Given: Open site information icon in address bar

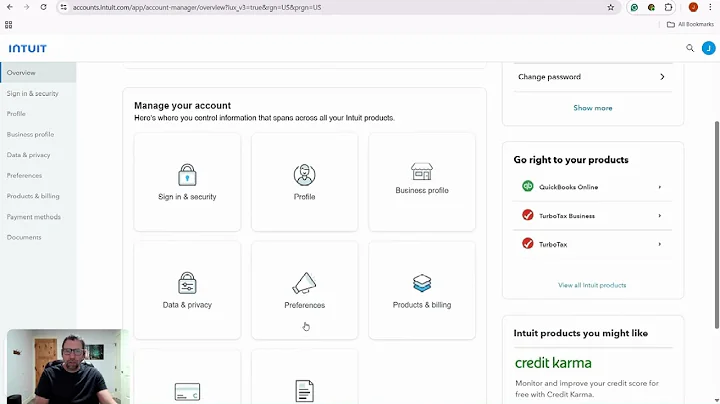Looking at the screenshot, I should pyautogui.click(x=64, y=7).
